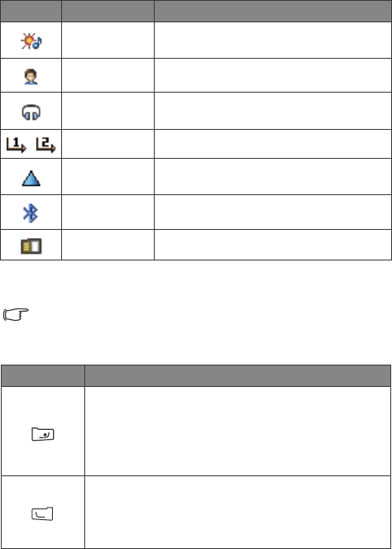Click the end key icon

click(x=42, y=513)
